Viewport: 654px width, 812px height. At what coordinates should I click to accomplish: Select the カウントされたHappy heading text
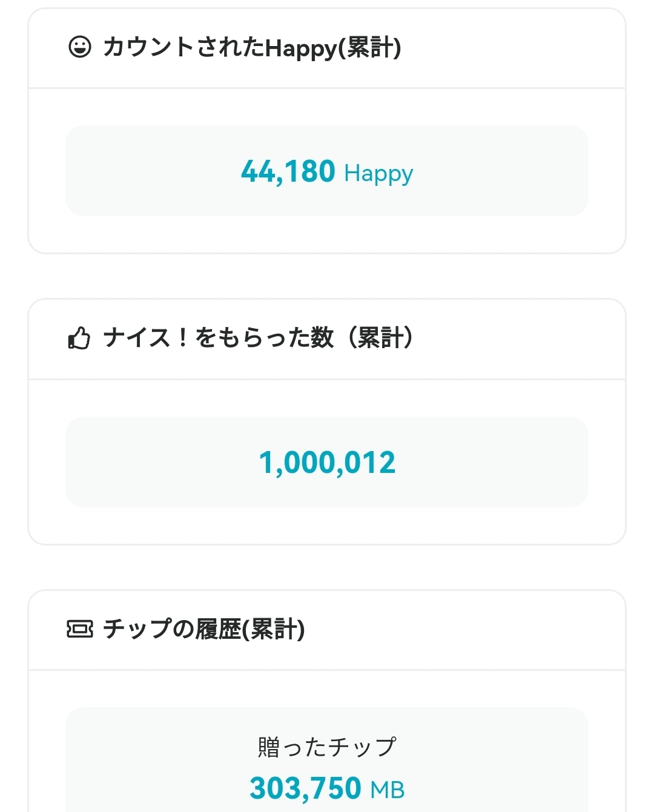pyautogui.click(x=218, y=47)
